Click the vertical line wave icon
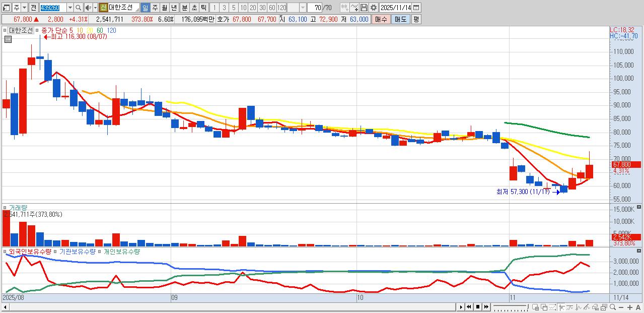Screen dimensions: 644x313 point(579,307)
